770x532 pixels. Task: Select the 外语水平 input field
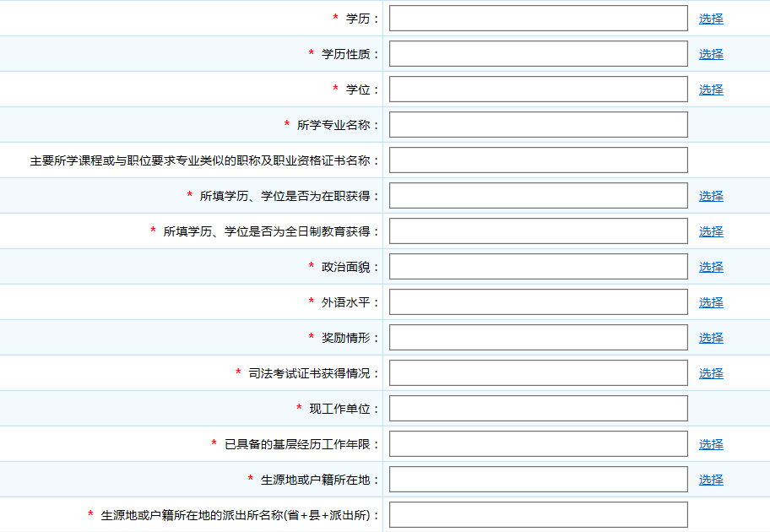pyautogui.click(x=538, y=301)
